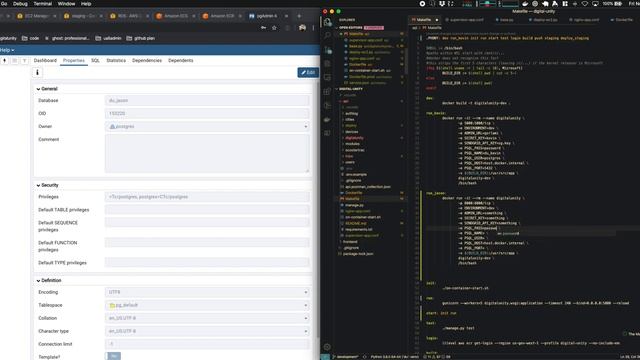Expand the devices folder in explorer
The width and height of the screenshot is (640, 360).
click(351, 131)
